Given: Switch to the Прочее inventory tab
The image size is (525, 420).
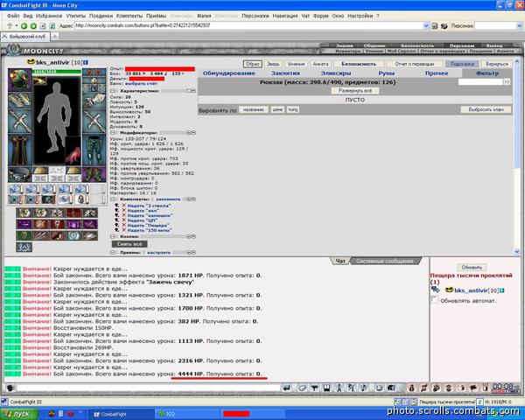Looking at the screenshot, I should click(x=437, y=73).
